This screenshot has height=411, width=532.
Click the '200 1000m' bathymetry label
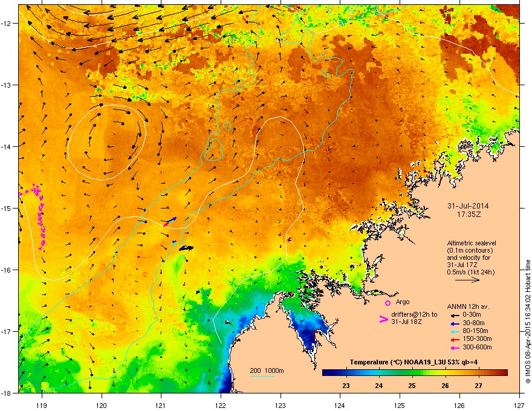(267, 371)
